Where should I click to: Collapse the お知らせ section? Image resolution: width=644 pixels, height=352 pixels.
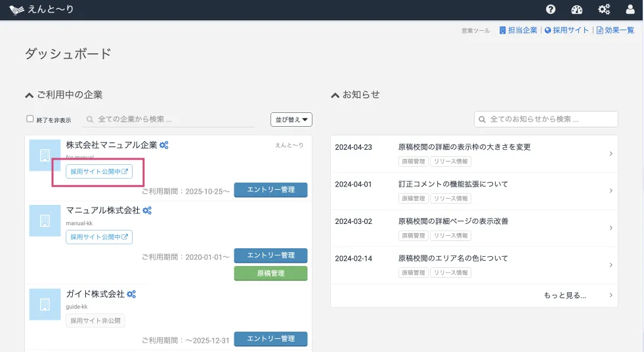point(335,95)
